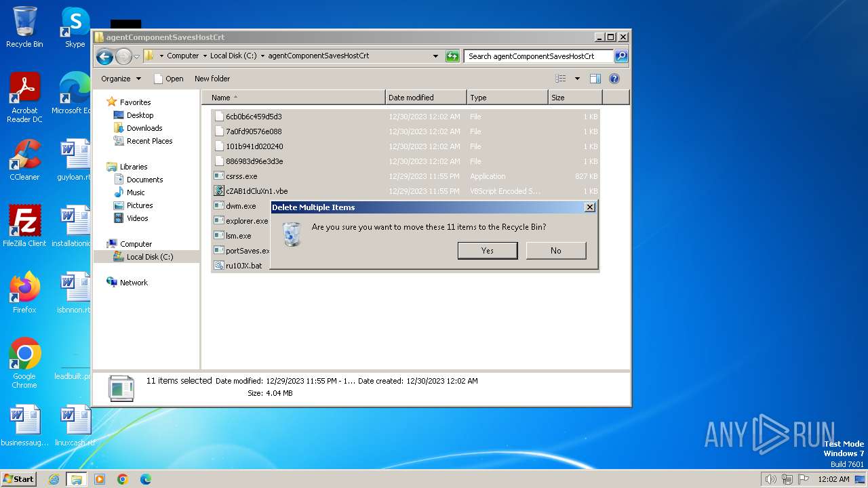Image resolution: width=868 pixels, height=488 pixels.
Task: Select Libraries in the navigation pane
Action: click(134, 167)
